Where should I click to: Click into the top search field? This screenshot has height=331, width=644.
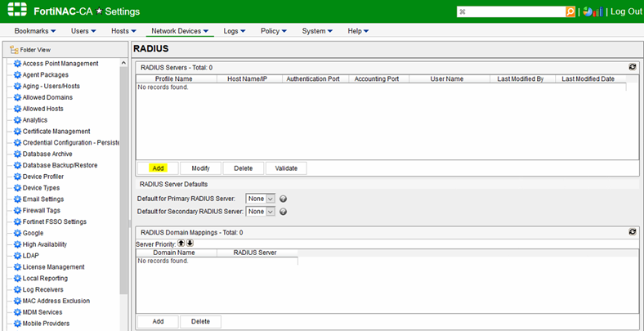click(511, 11)
